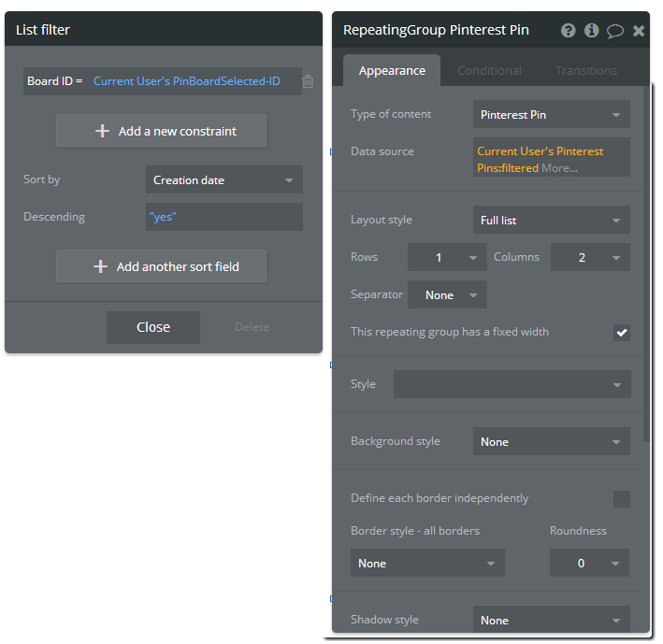
Task: Open the Type of content dropdown
Action: [551, 115]
